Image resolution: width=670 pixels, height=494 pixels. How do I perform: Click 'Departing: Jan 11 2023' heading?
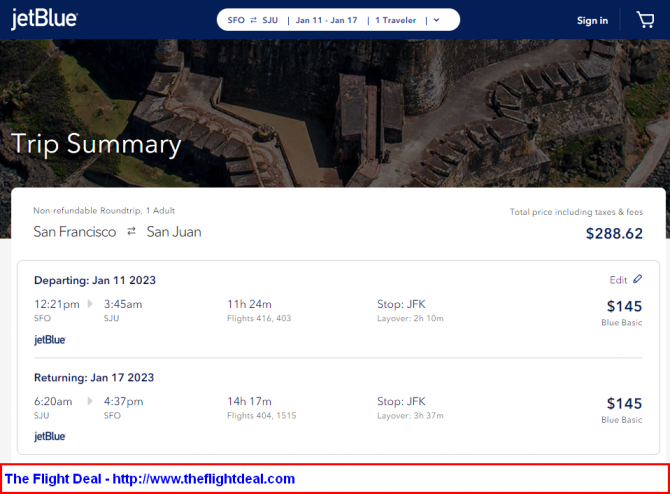[95, 280]
